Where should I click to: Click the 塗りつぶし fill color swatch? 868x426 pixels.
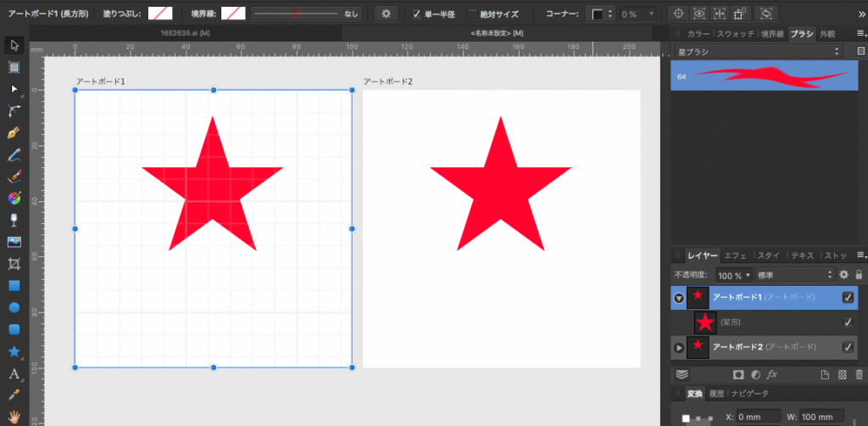click(159, 14)
